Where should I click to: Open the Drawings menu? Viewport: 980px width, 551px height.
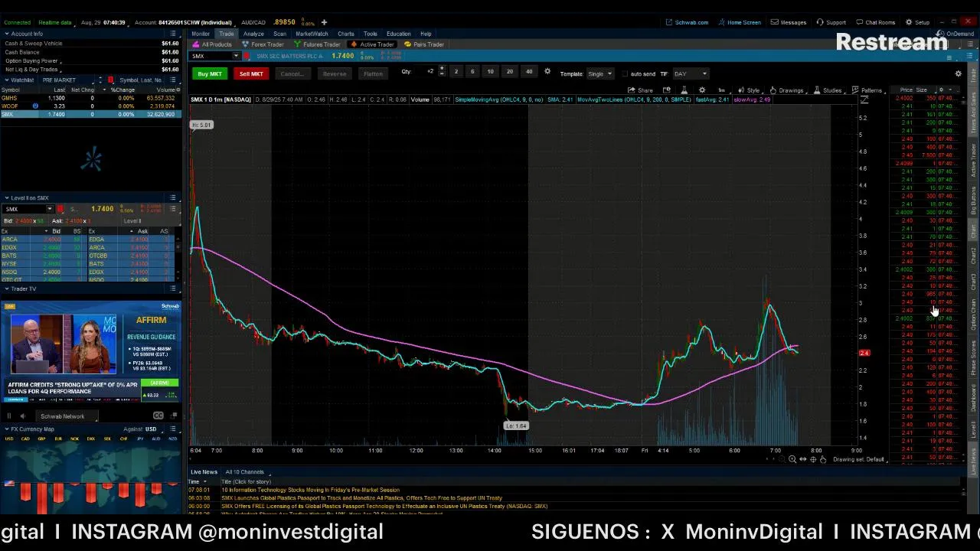click(787, 90)
